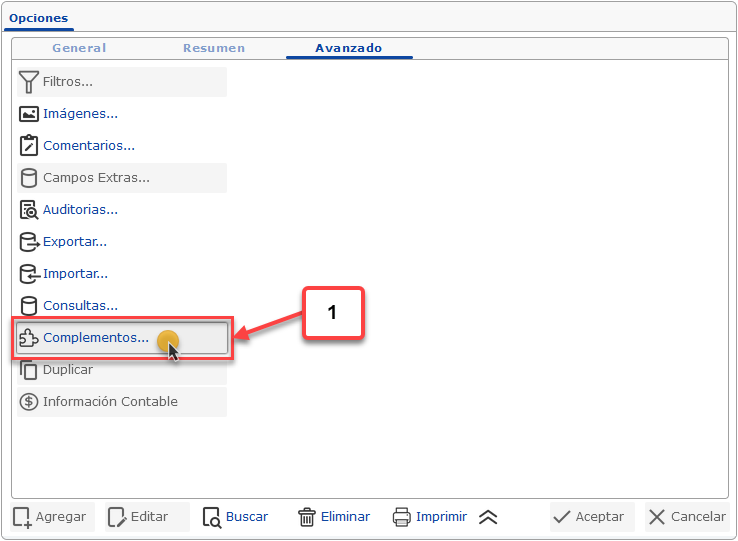738x541 pixels.
Task: Click the Complementos puzzle piece icon
Action: [29, 338]
